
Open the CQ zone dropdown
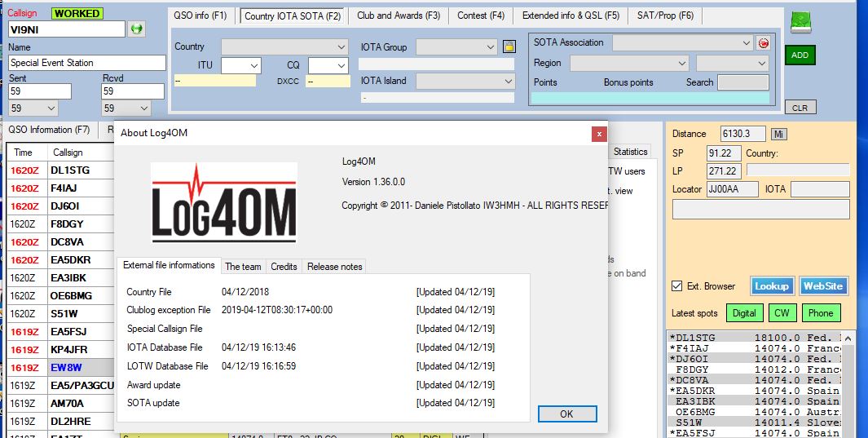pos(328,65)
